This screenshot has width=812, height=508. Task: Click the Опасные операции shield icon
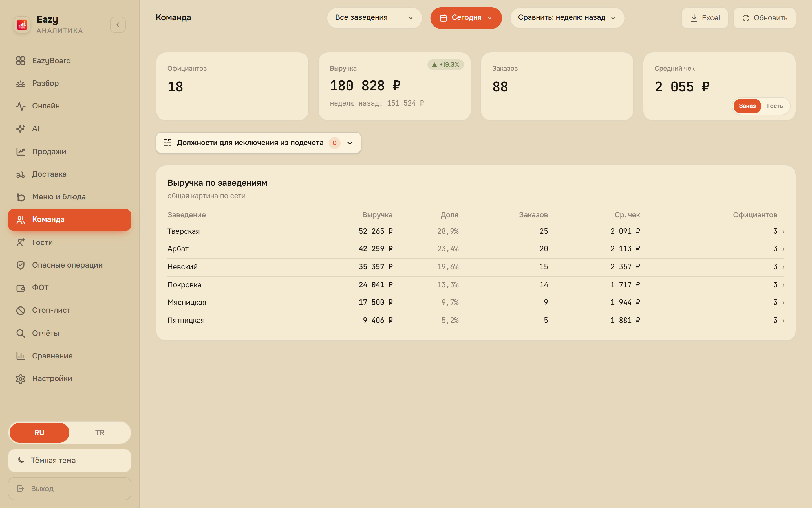[x=21, y=265]
